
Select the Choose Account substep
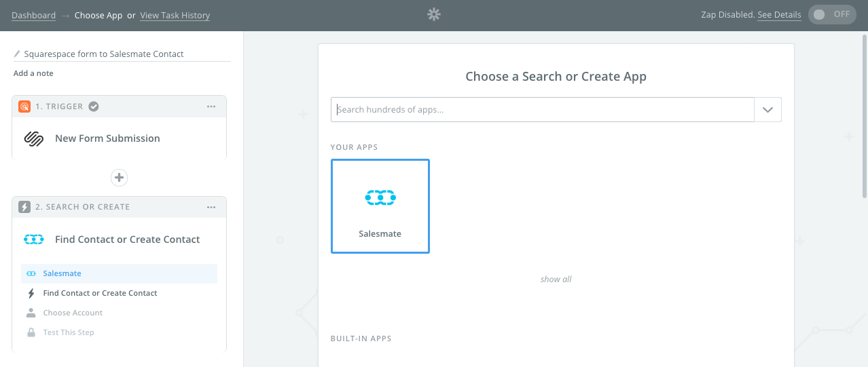[119, 313]
